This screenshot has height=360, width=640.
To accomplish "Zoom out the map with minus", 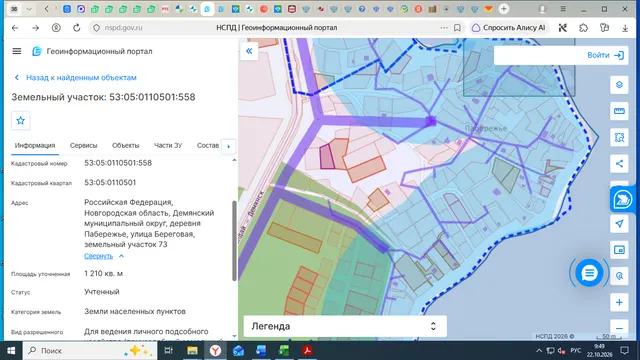I will click(x=619, y=328).
